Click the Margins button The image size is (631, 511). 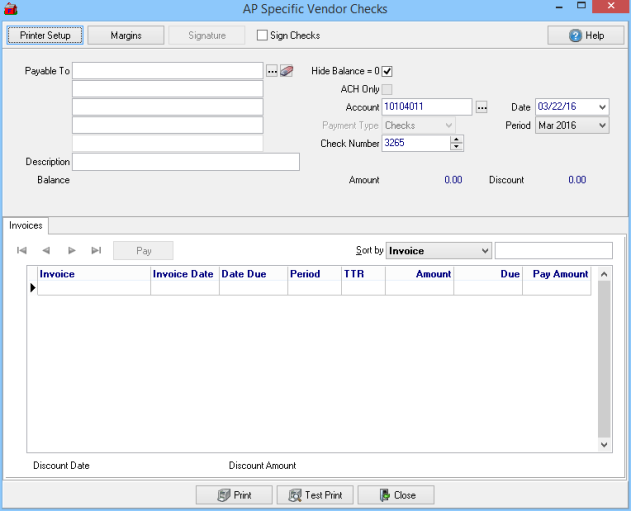(x=126, y=35)
